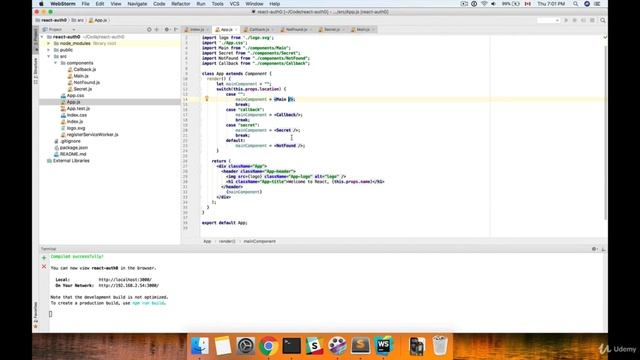The width and height of the screenshot is (640, 360).
Task: Collapse the react-auth0 root folder
Action: coord(42,37)
